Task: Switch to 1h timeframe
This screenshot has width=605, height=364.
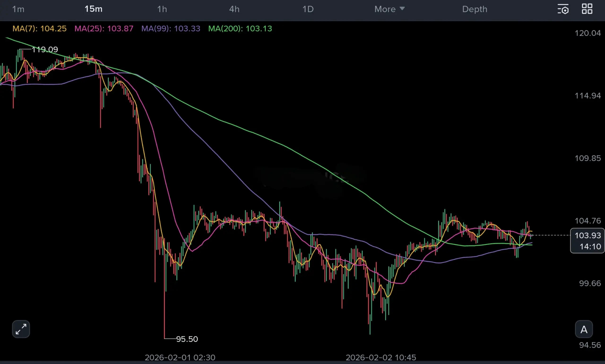Action: (162, 9)
